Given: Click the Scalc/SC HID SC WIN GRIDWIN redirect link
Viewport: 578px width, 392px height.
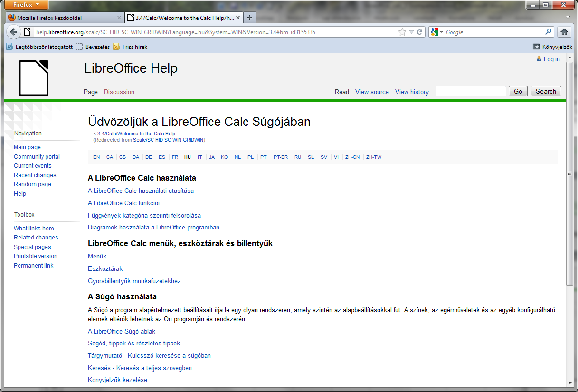Looking at the screenshot, I should tap(168, 140).
